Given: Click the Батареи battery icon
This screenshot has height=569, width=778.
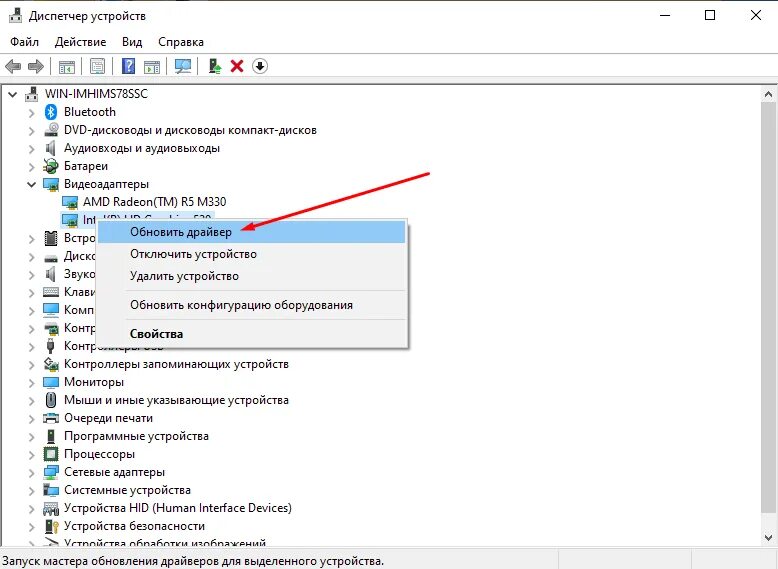Looking at the screenshot, I should coord(51,166).
